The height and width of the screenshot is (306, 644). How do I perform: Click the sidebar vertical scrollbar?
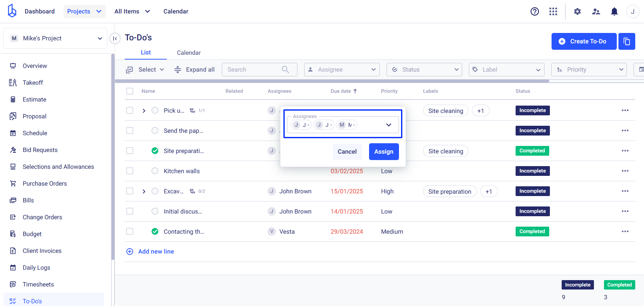[x=113, y=156]
